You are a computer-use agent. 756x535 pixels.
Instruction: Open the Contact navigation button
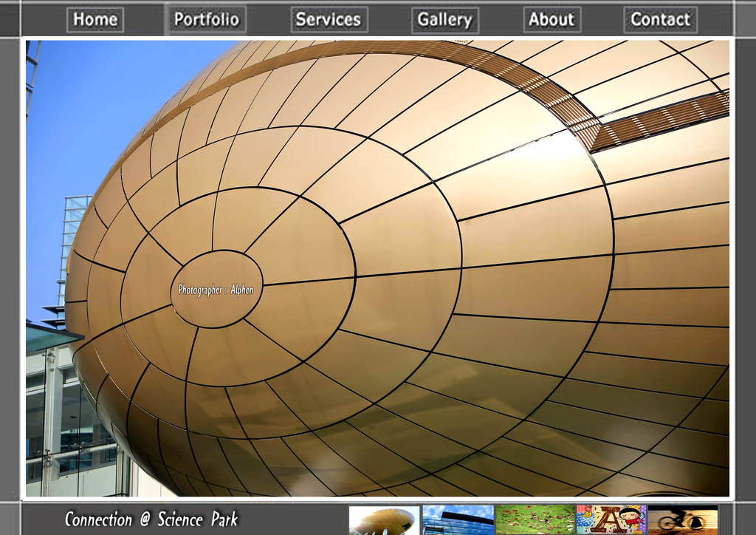coord(661,20)
